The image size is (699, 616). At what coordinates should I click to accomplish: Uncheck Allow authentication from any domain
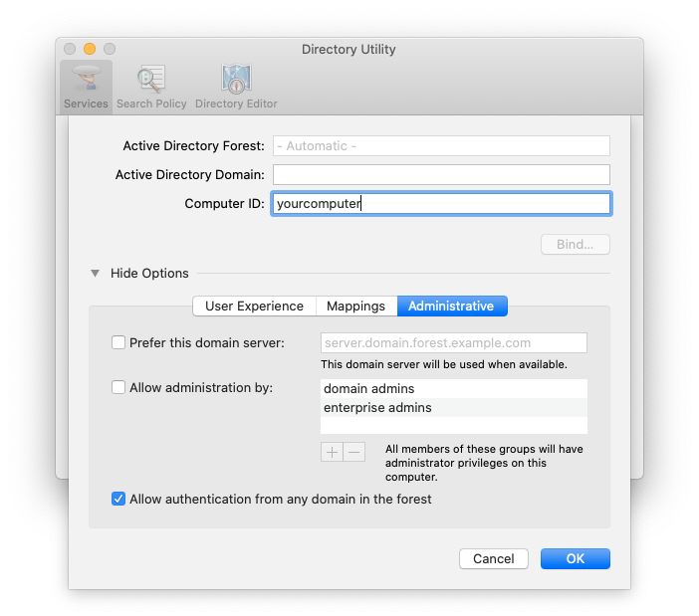click(x=118, y=499)
